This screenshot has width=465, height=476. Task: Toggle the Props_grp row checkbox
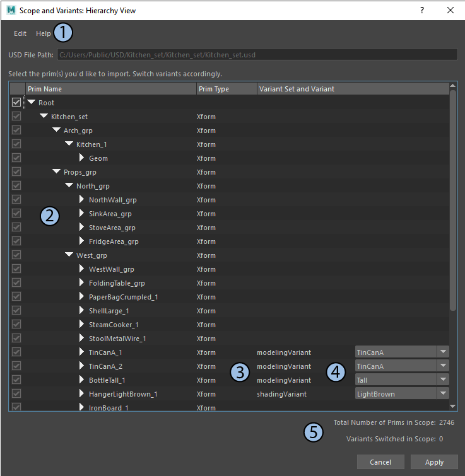[16, 172]
